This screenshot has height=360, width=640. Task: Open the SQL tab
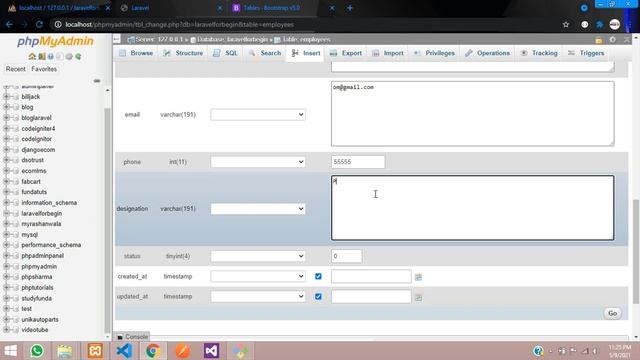pos(225,53)
